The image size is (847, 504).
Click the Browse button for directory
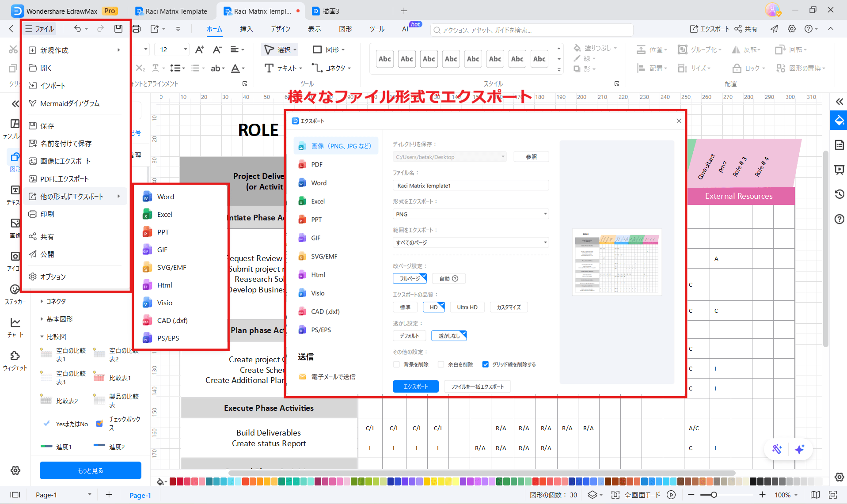(x=531, y=157)
